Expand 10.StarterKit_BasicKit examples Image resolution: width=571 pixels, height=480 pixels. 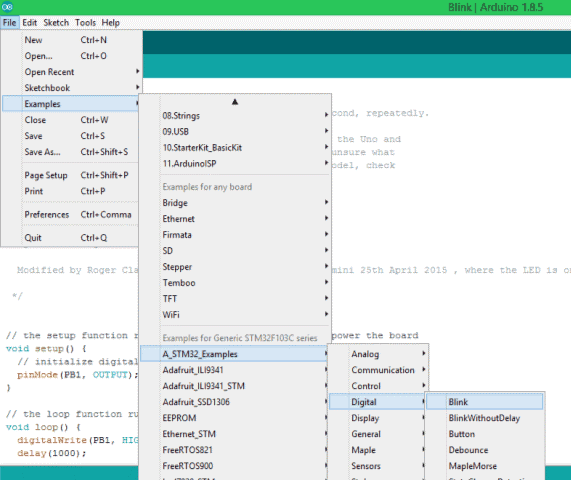[x=235, y=147]
